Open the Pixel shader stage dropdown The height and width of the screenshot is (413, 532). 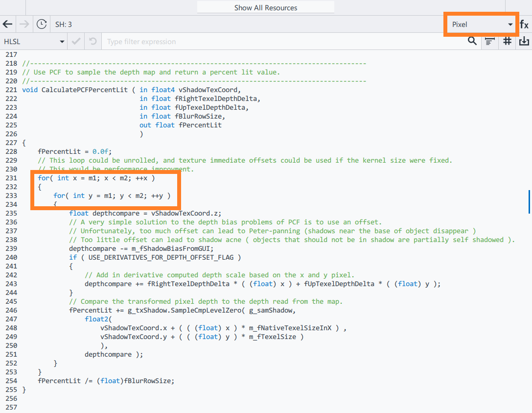(x=481, y=24)
